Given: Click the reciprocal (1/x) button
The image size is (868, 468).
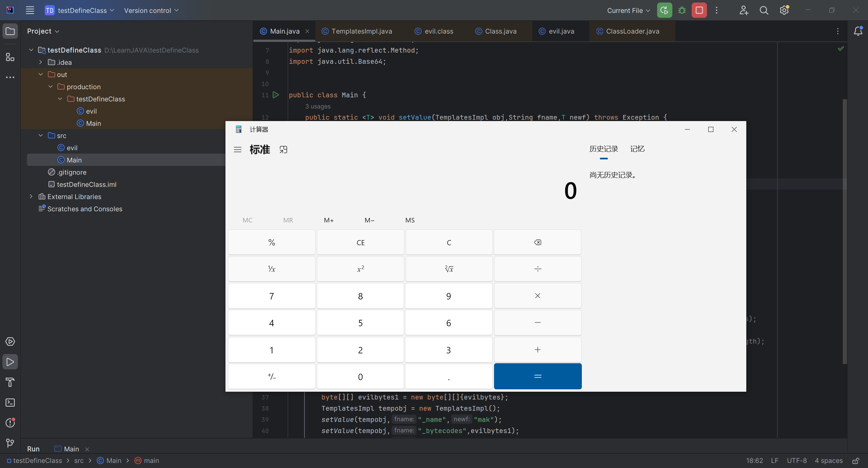Looking at the screenshot, I should 271,269.
